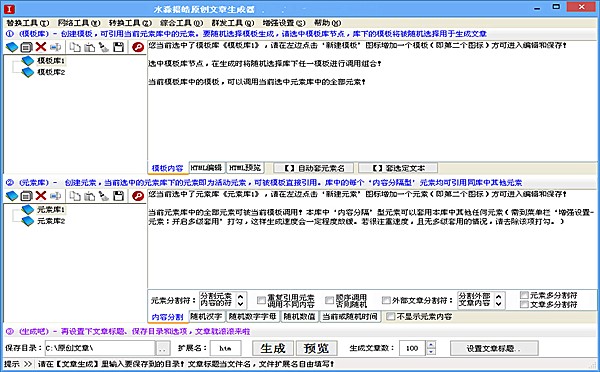Click the new element library book icon
Image resolution: width=600 pixels, height=372 pixels.
coord(12,196)
